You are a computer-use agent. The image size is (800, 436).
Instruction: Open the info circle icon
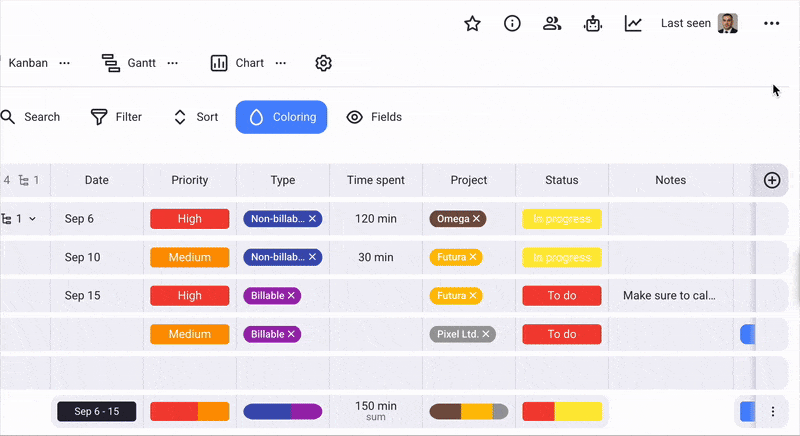pos(512,23)
